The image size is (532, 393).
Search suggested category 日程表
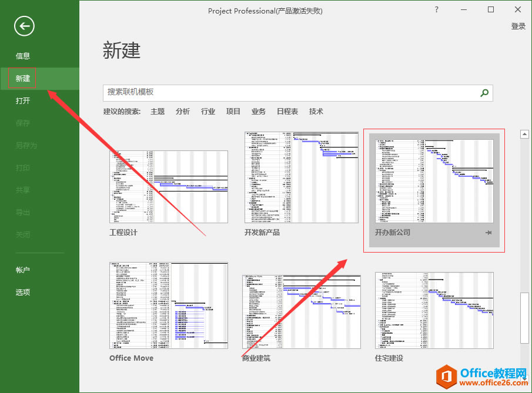(287, 111)
